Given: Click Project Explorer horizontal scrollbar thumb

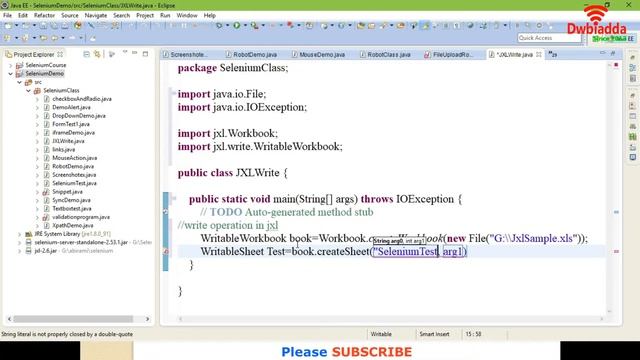Looking at the screenshot, I should [x=73, y=319].
